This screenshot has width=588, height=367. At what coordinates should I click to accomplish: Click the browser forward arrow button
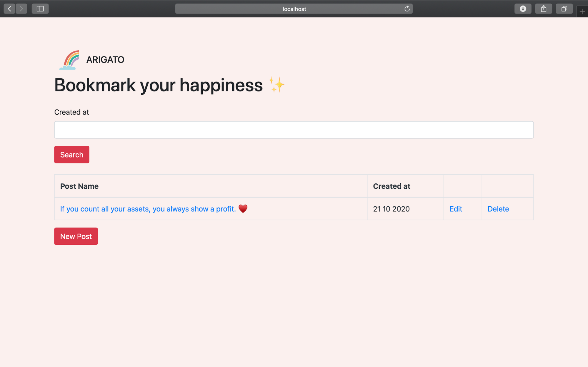[x=21, y=9]
